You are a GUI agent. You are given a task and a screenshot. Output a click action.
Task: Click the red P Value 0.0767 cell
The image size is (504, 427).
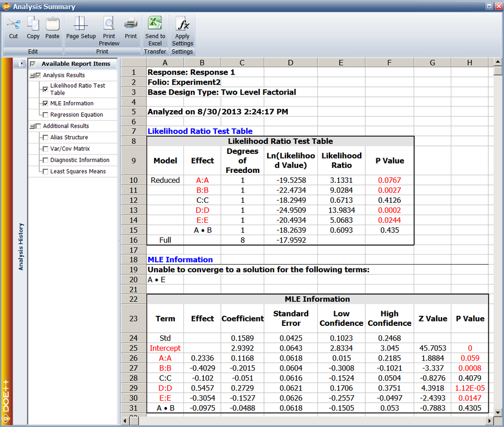[390, 180]
